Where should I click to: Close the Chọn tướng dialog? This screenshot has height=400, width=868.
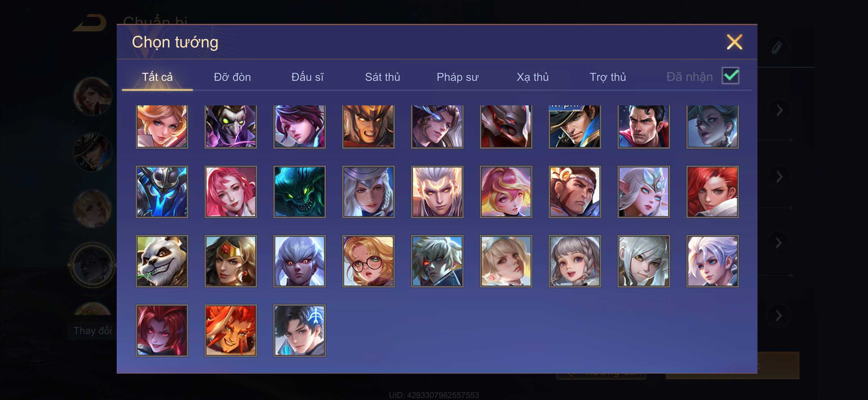click(734, 42)
